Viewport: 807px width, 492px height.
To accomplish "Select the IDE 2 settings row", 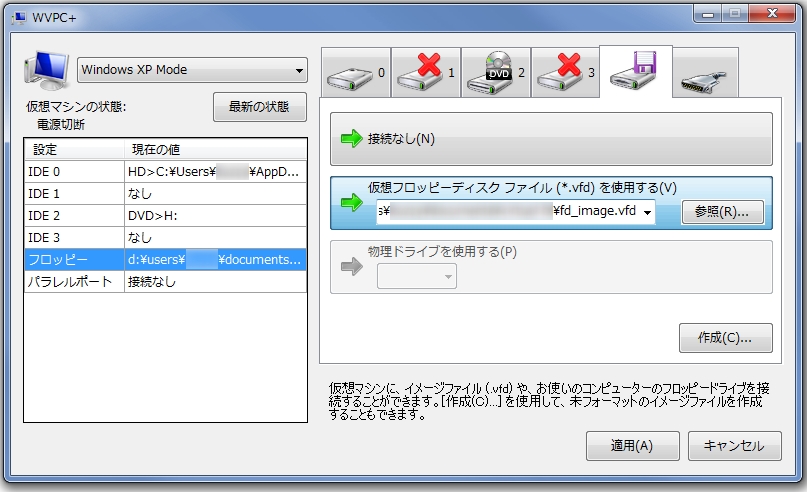I will pos(165,216).
